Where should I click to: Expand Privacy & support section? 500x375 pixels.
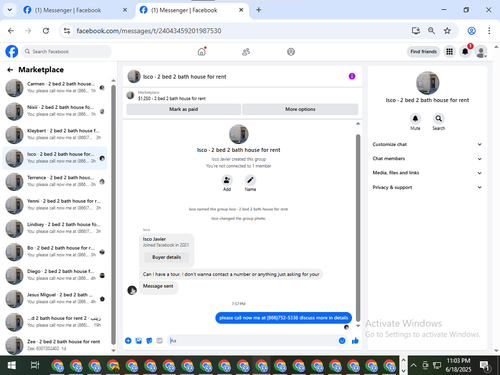point(427,187)
